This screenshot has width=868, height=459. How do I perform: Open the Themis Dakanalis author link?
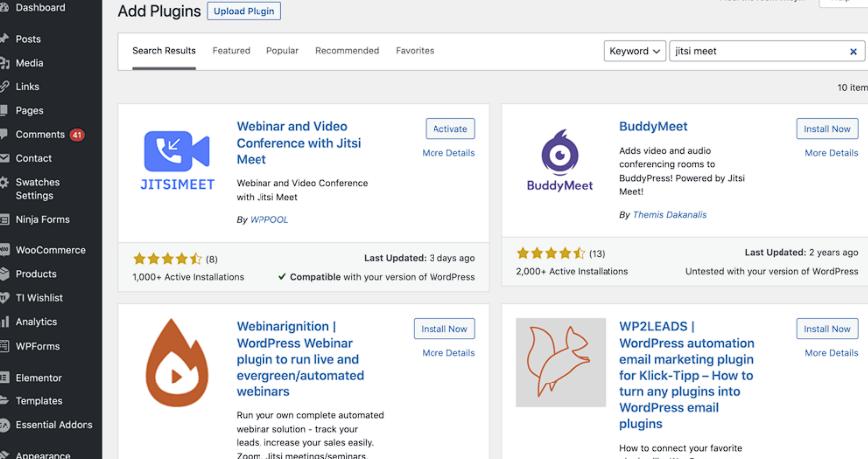click(670, 215)
